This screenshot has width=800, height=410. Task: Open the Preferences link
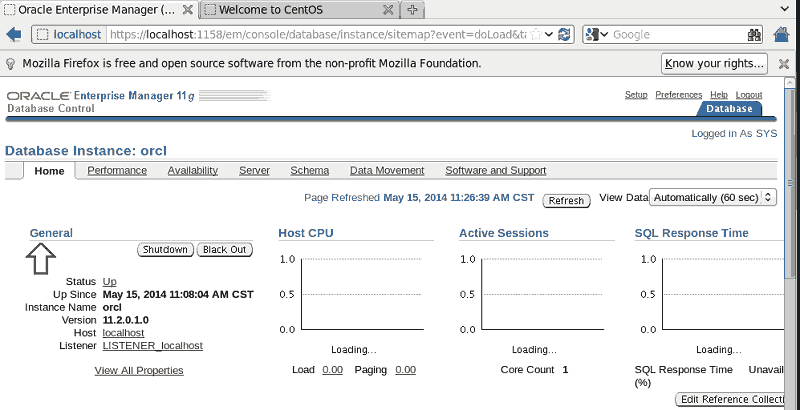click(x=679, y=95)
